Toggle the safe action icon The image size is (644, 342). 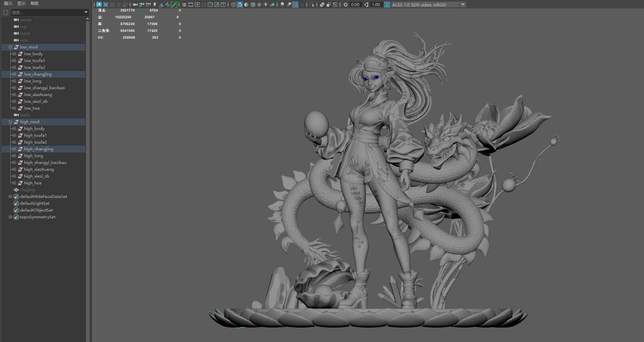(217, 5)
